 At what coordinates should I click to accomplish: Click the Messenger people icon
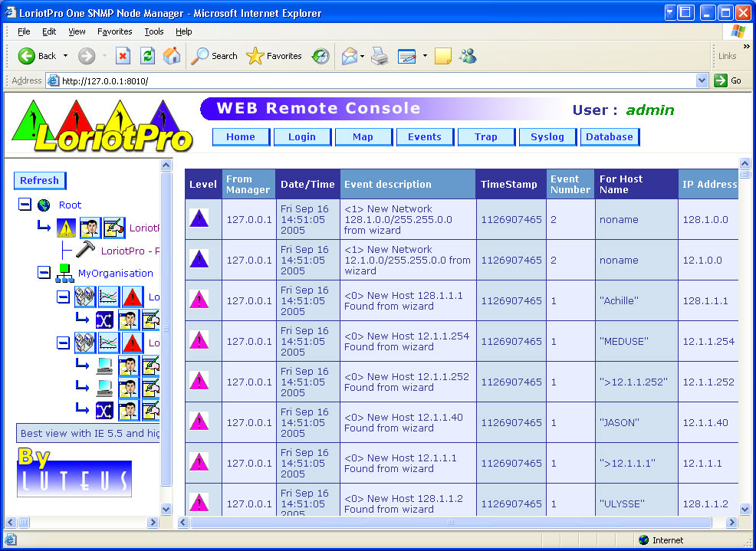(x=468, y=56)
